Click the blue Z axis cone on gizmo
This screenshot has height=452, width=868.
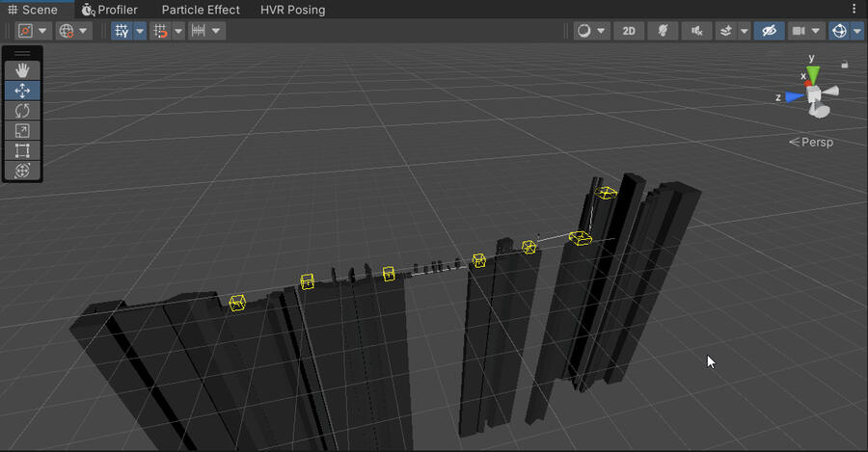[792, 96]
